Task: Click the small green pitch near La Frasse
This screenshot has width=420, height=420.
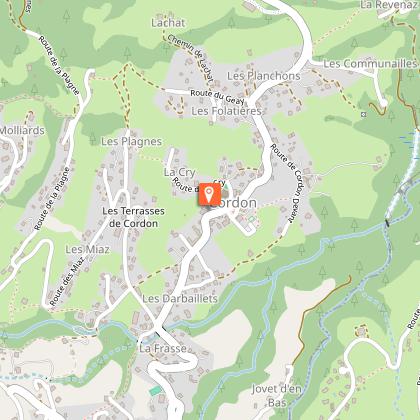Action: [x=155, y=391]
